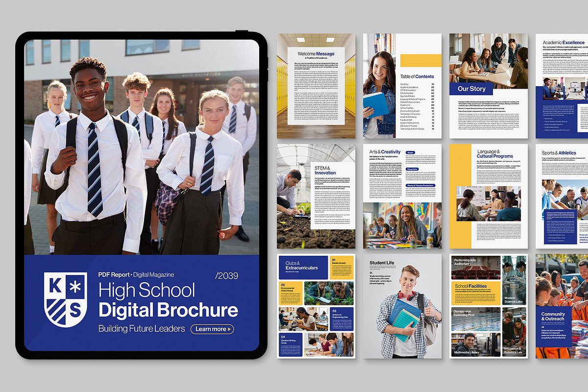588x392 pixels.
Task: Click the Performing Arts Auditorium photo
Action: 476,268
